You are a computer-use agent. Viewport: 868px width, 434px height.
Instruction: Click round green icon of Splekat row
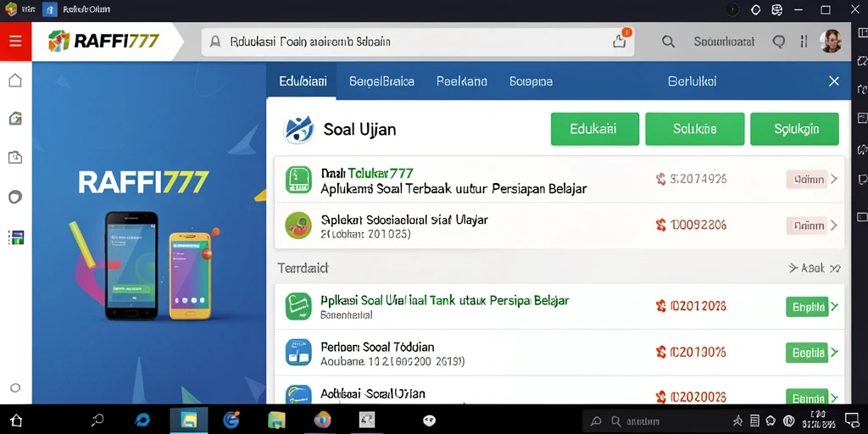[298, 225]
